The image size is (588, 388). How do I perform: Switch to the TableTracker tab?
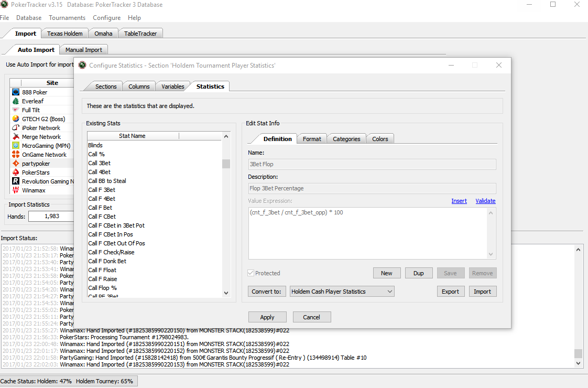tap(140, 34)
